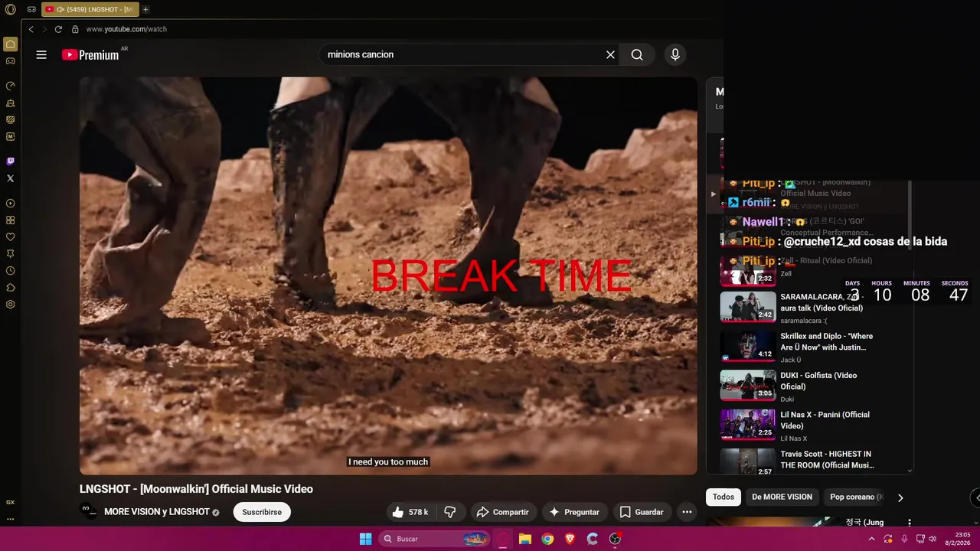Click the video player area
Viewport: 980px width, 551px height.
click(388, 275)
